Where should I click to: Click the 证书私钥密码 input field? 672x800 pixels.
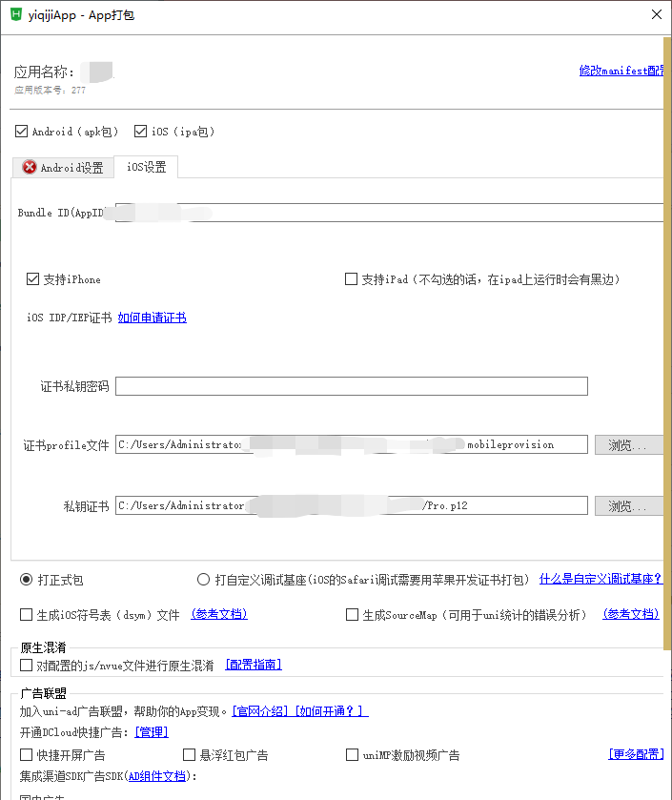point(351,386)
